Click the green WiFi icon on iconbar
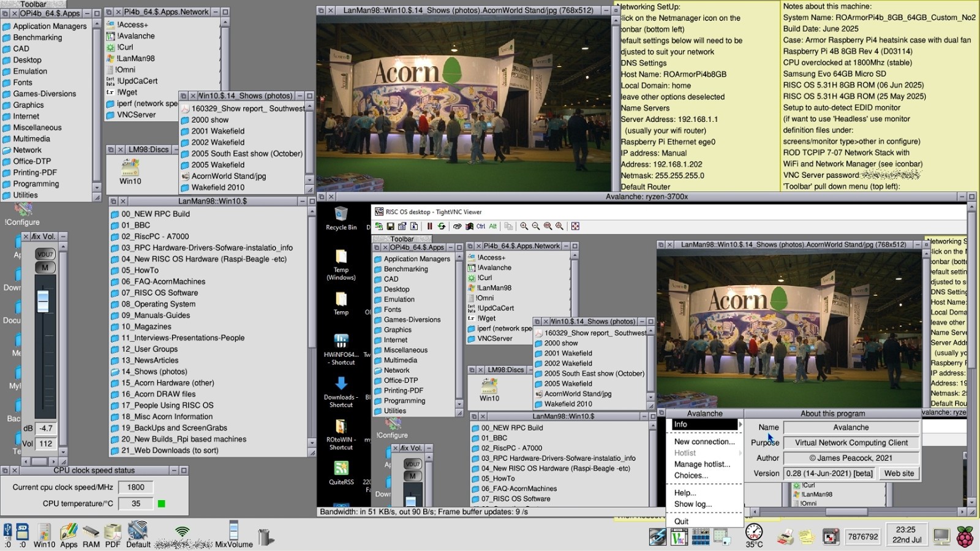 [182, 531]
